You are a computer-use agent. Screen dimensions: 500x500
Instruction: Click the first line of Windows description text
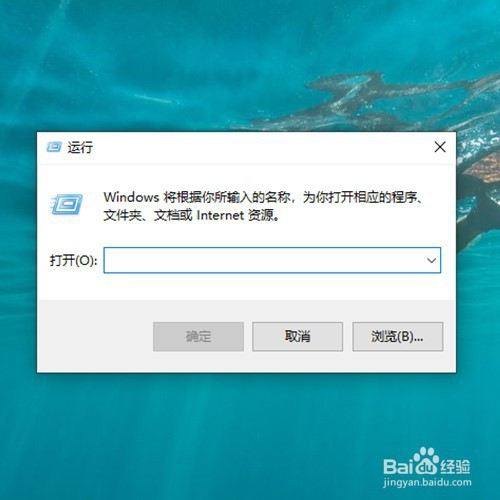point(263,197)
